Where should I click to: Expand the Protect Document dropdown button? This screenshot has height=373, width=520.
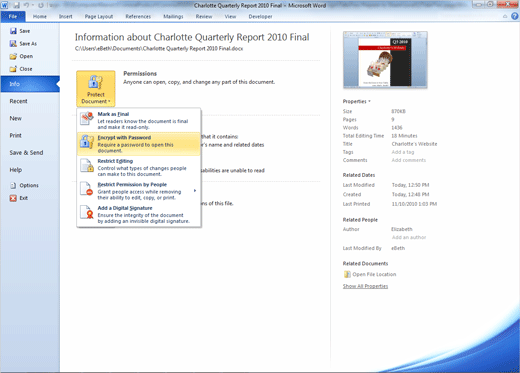click(96, 88)
